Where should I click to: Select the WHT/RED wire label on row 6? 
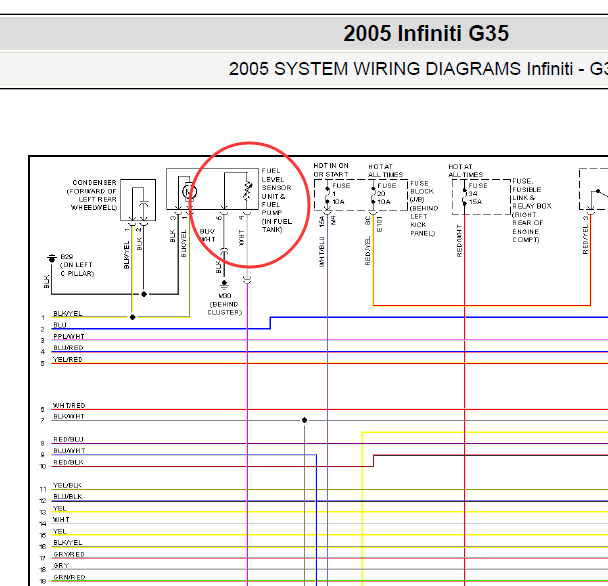69,405
